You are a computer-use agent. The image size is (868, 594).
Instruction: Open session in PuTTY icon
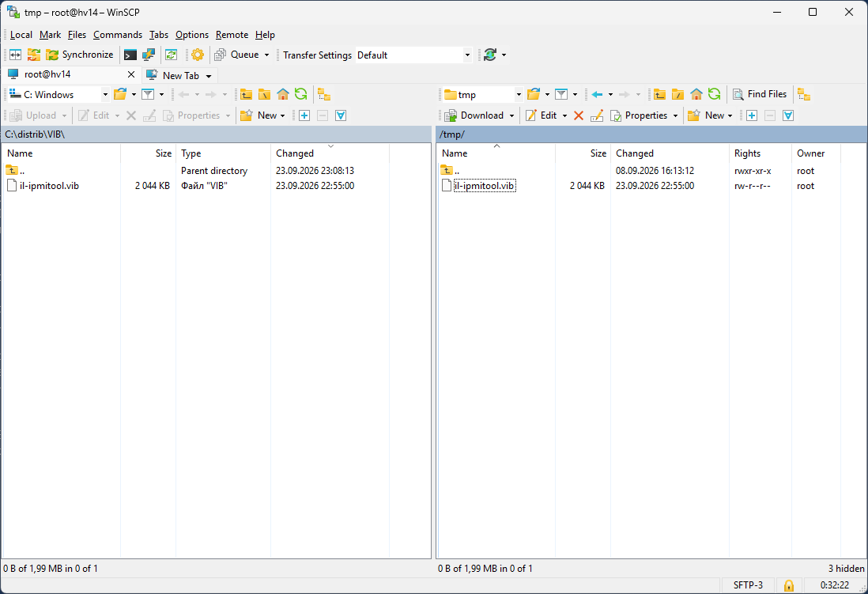149,55
